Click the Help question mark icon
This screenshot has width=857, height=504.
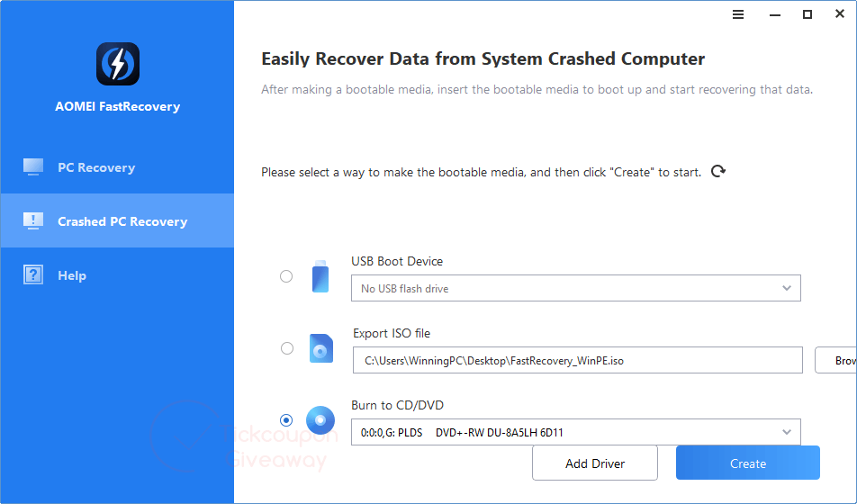32,274
